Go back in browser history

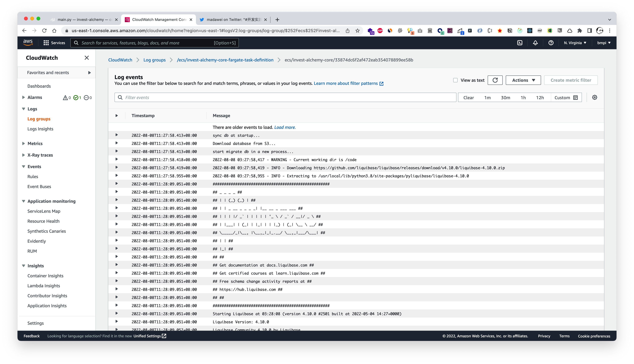click(24, 31)
